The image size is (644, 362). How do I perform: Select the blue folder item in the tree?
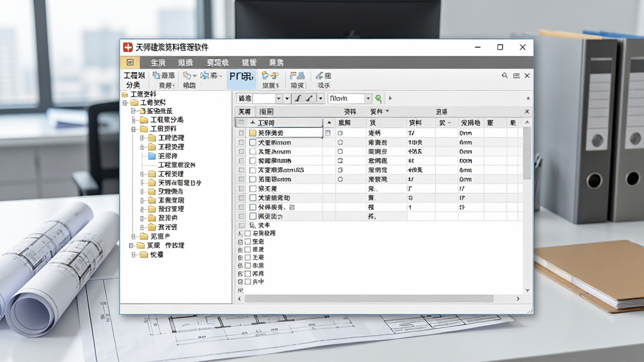(152, 156)
